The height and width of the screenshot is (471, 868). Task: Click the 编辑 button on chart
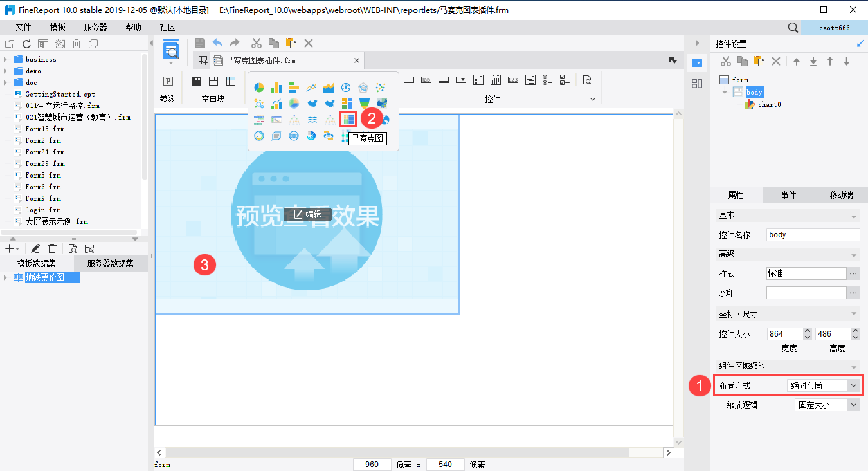[x=307, y=214]
